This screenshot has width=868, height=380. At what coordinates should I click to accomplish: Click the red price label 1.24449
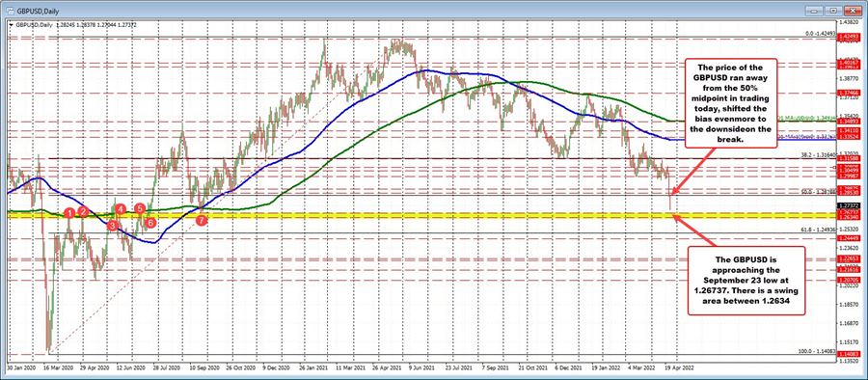pos(848,238)
